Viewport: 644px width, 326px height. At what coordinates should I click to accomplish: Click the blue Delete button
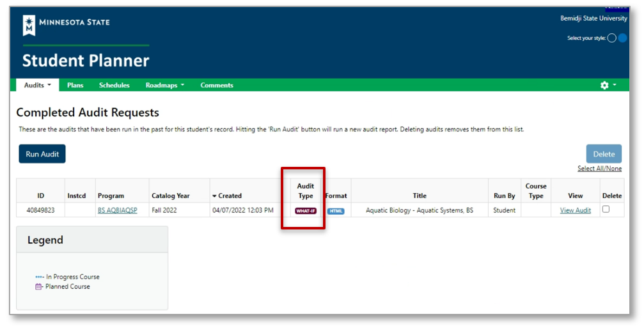pyautogui.click(x=604, y=154)
